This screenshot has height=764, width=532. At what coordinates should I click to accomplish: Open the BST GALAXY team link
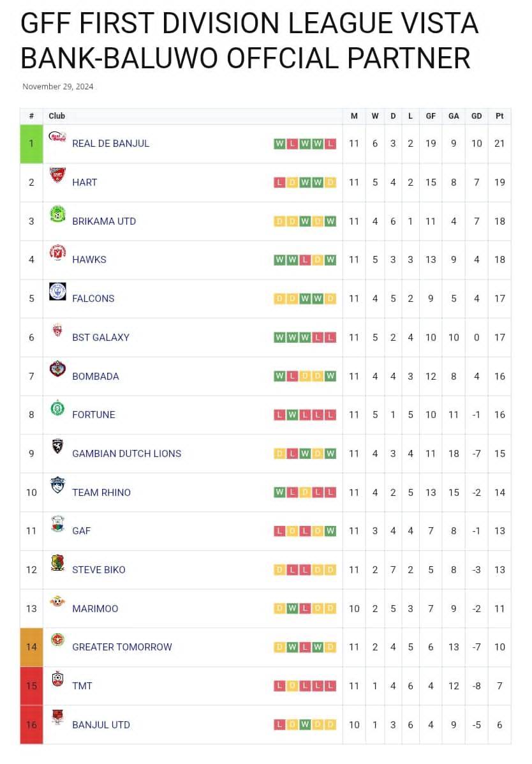coord(101,338)
